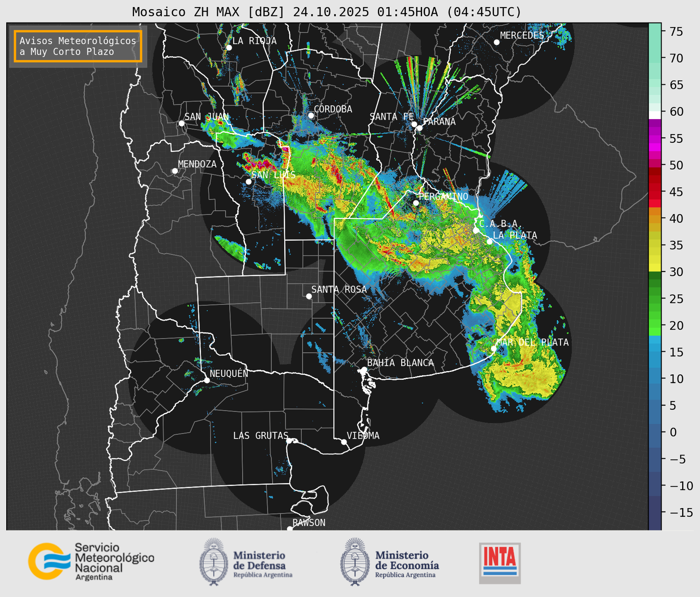Click the La Plata city marker dot

pos(490,242)
